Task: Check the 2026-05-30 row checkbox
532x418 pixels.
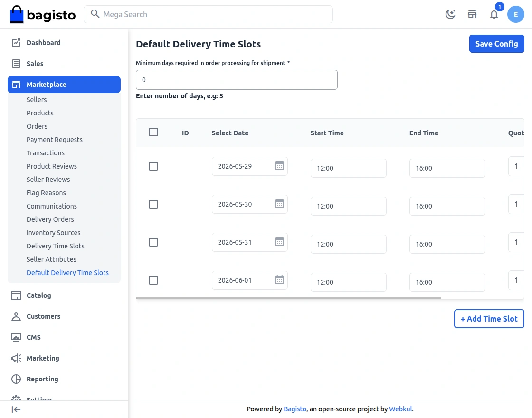Action: tap(153, 204)
